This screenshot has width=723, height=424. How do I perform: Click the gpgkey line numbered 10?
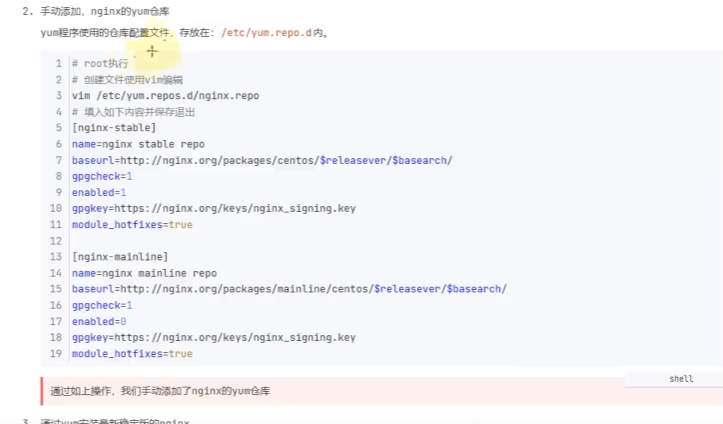click(213, 208)
